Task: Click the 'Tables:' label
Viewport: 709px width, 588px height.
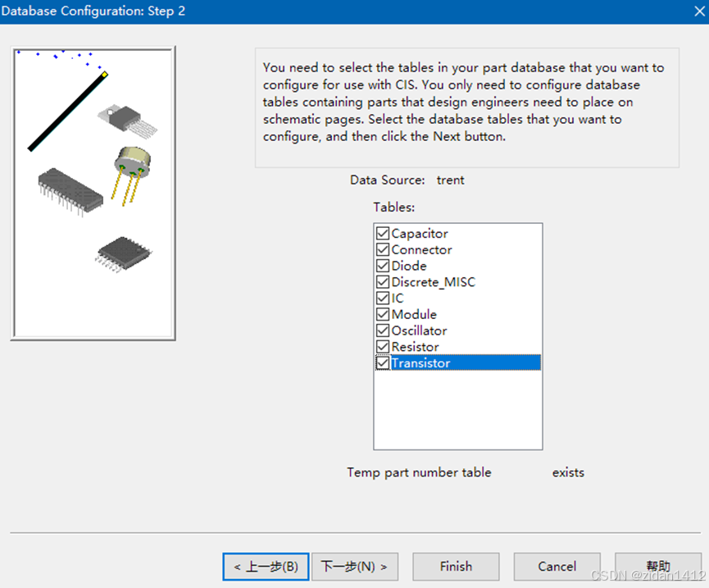Action: pyautogui.click(x=393, y=207)
